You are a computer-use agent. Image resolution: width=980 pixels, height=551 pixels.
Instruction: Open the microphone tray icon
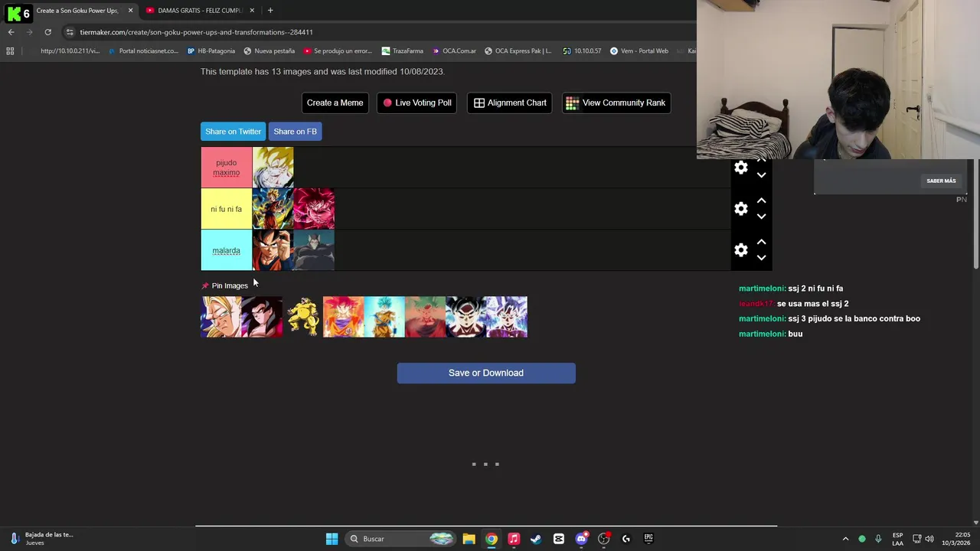pos(878,539)
